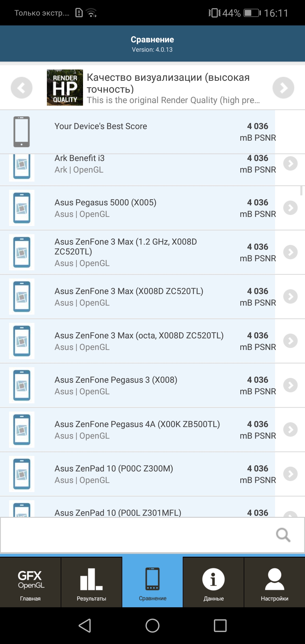Open chevron for ZenFone 3 Max octa
305x644 pixels.
pos(290,341)
